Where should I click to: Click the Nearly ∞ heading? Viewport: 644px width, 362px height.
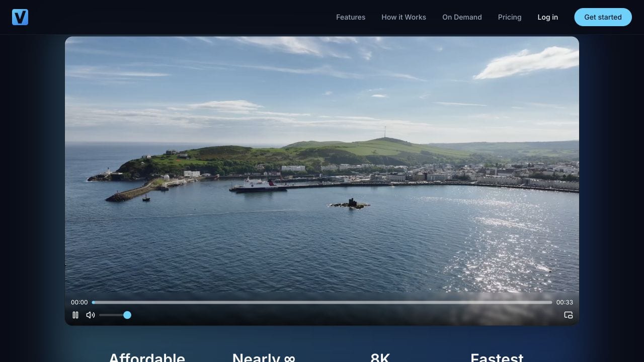coord(264,357)
